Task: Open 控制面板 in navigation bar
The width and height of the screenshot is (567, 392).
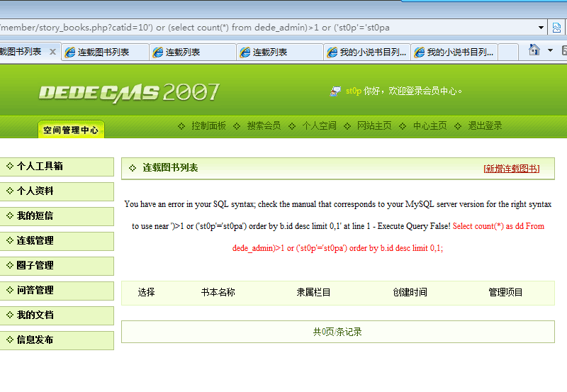Action: click(x=208, y=126)
